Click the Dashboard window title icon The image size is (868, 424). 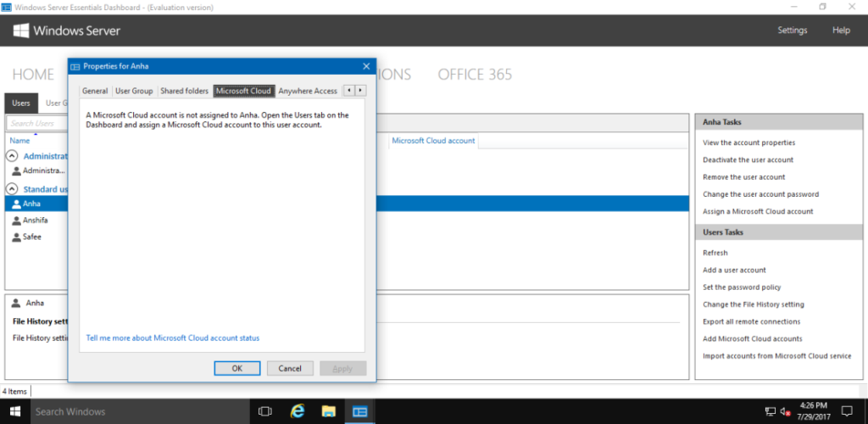click(7, 7)
